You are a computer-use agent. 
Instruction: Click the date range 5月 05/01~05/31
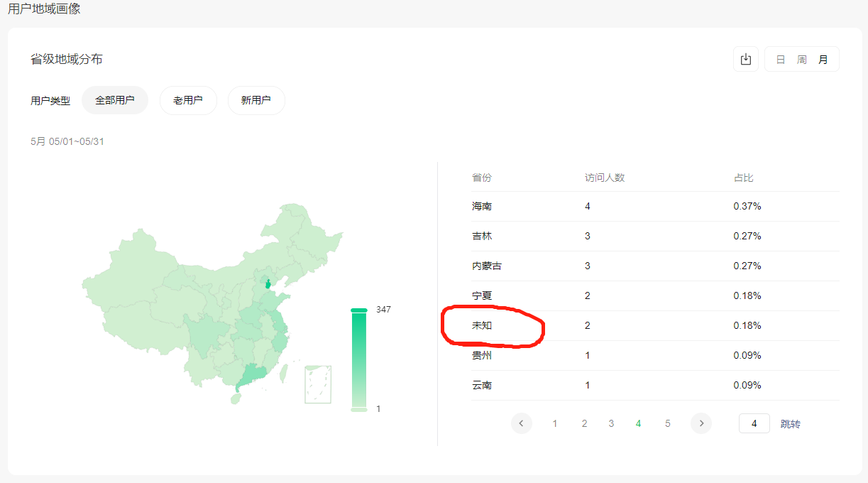(x=67, y=141)
